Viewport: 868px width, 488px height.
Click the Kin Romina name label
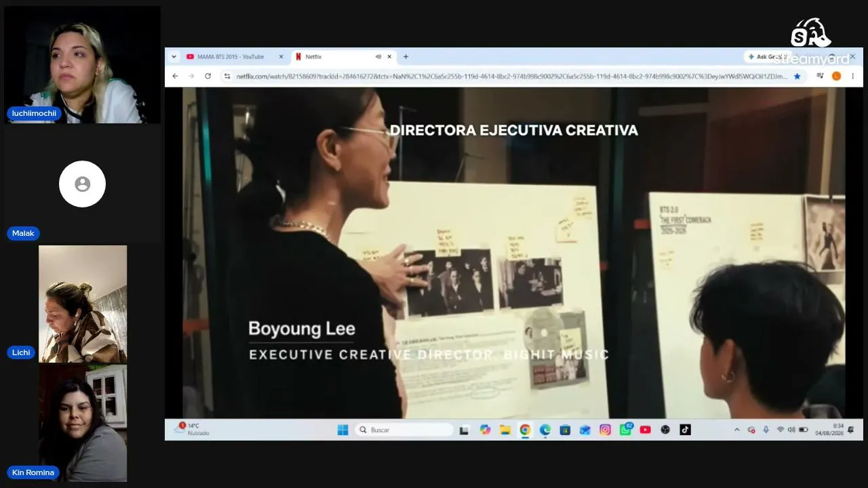click(33, 472)
